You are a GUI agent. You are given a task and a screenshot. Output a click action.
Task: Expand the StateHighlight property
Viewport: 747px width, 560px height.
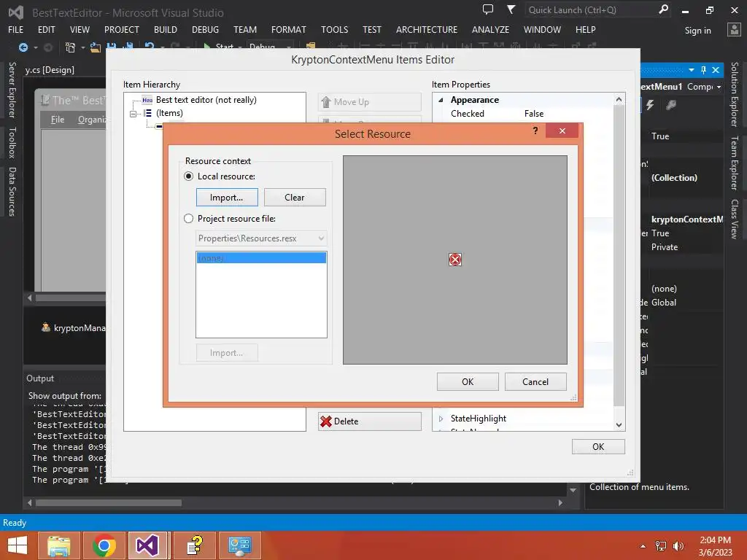(x=441, y=419)
